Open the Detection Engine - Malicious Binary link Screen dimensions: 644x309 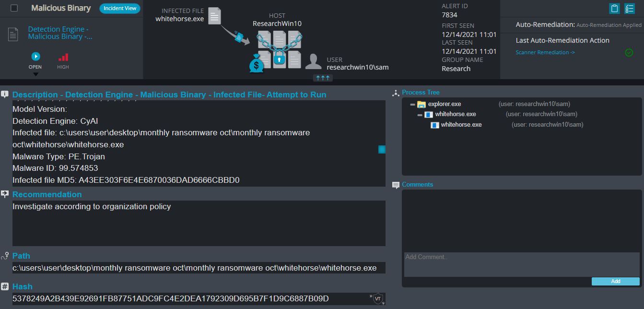(60, 33)
